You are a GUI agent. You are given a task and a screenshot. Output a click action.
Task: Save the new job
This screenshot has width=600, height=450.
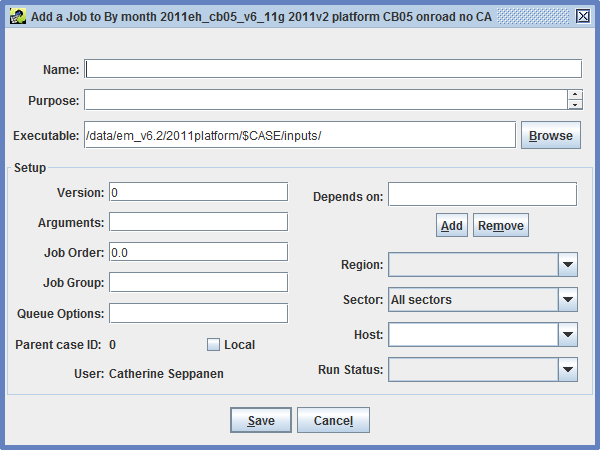click(x=261, y=420)
